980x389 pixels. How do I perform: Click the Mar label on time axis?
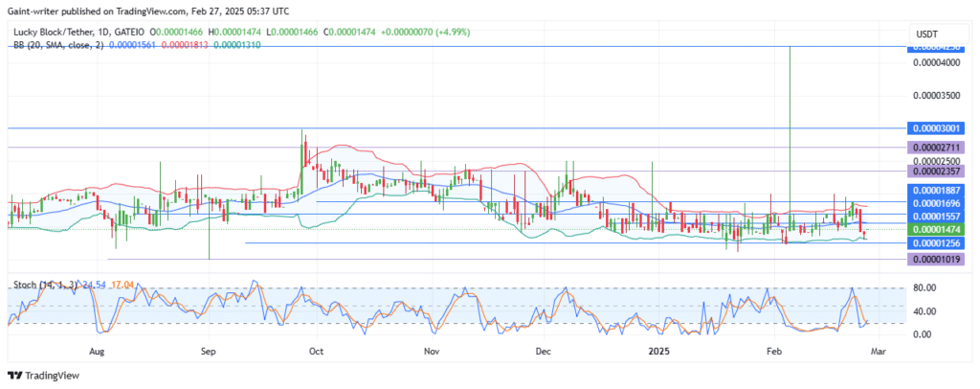[879, 352]
